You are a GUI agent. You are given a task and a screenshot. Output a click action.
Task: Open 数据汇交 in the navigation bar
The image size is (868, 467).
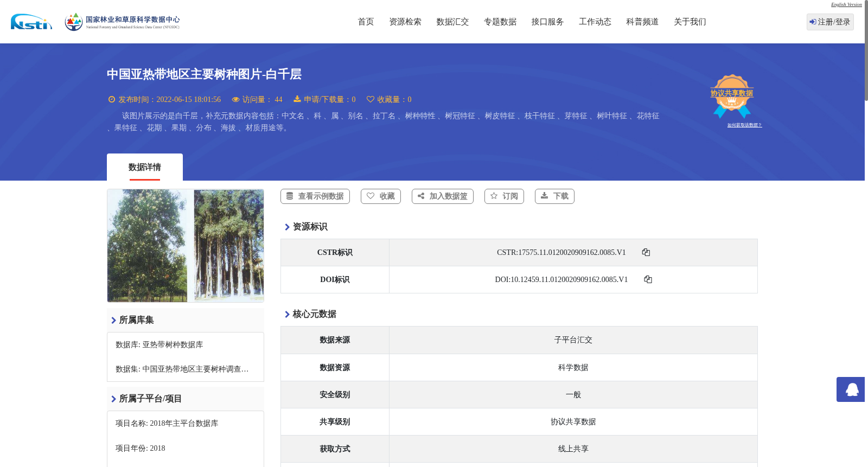click(452, 22)
